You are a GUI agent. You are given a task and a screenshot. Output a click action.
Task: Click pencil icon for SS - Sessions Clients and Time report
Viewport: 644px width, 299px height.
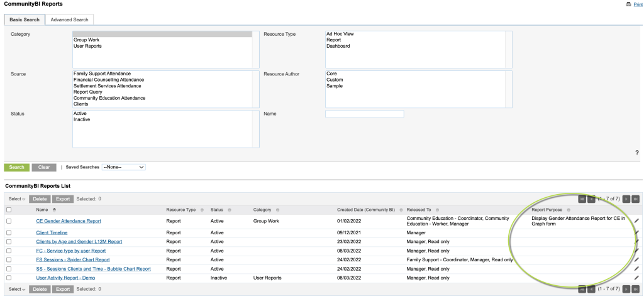coord(636,269)
